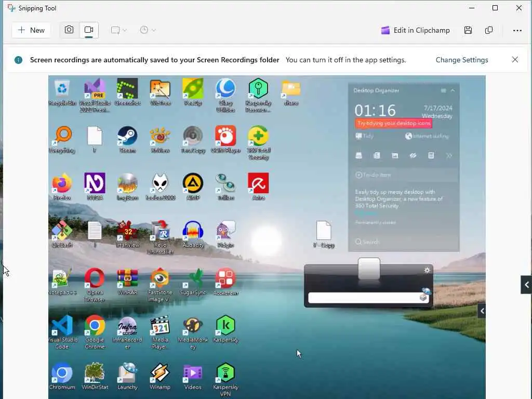Click the Desktop Organizer Search field
The height and width of the screenshot is (399, 532).
[404, 242]
